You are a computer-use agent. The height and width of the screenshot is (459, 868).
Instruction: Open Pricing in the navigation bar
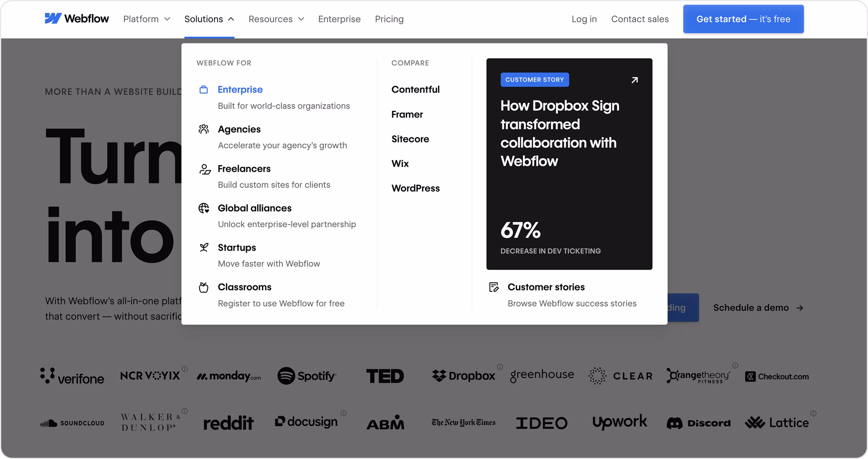click(x=389, y=19)
